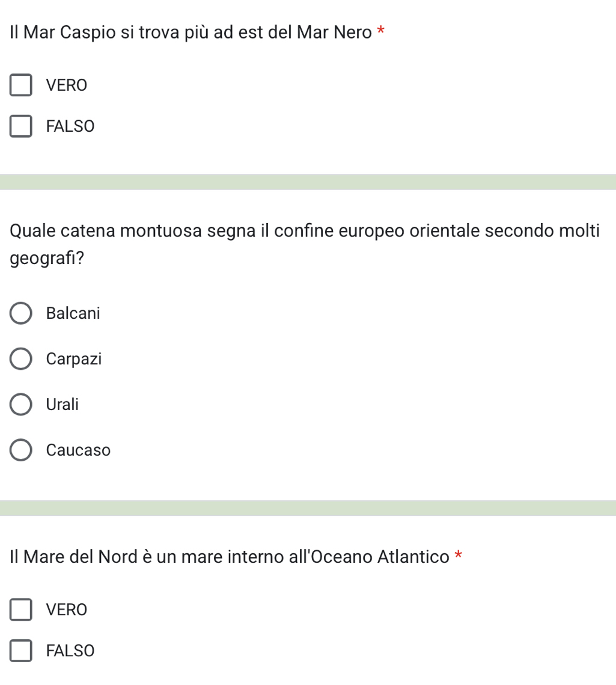Click the 'Quale catena montuosa' question title
Image resolution: width=616 pixels, height=685 pixels.
coord(305,244)
